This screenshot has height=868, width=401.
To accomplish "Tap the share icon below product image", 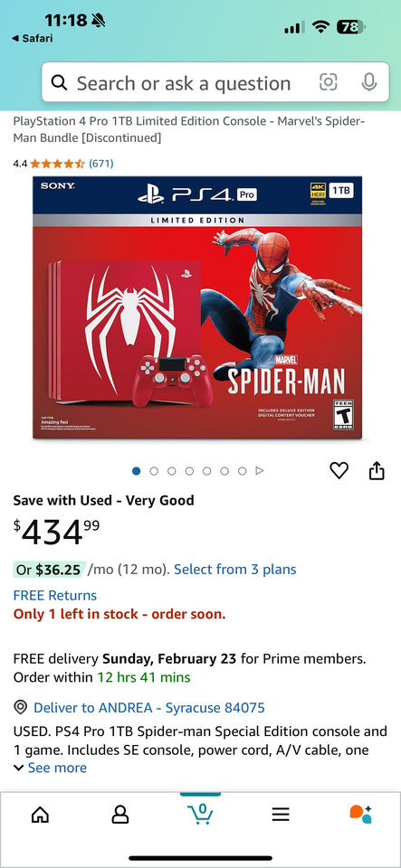I will coord(377,470).
